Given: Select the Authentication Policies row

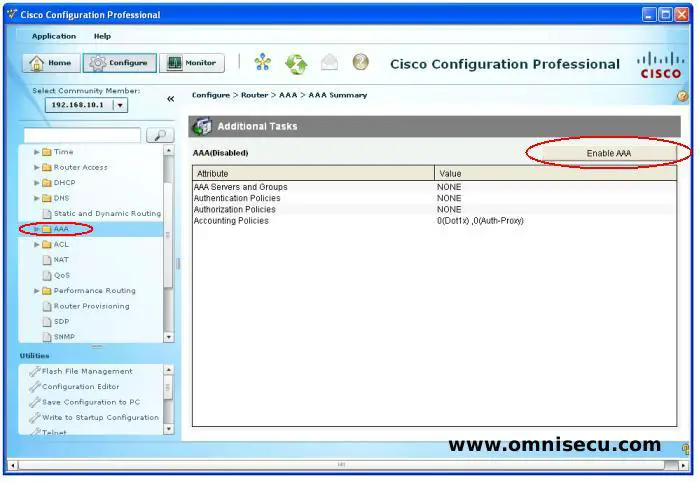Looking at the screenshot, I should tap(435, 198).
